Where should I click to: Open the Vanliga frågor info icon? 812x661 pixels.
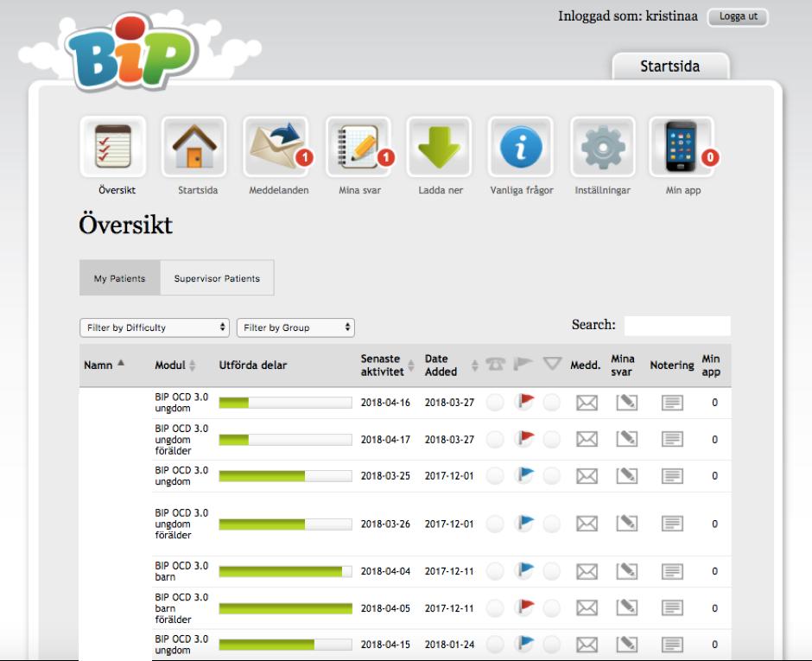(520, 147)
